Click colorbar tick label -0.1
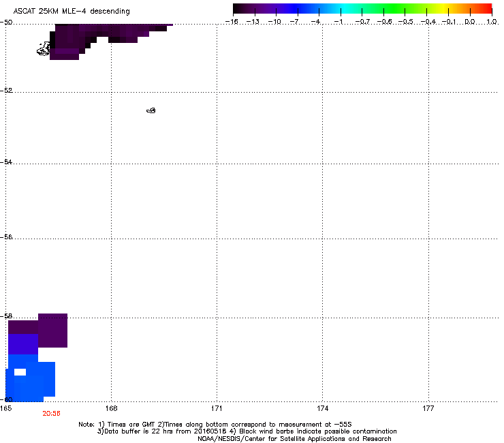Screen dimensions: 504x443 449,22
